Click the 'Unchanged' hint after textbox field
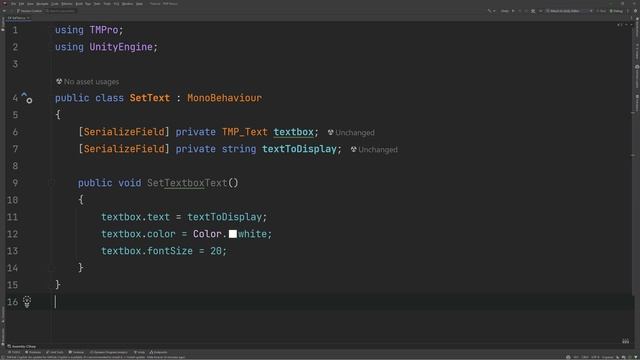Image resolution: width=640 pixels, height=360 pixels. click(x=351, y=133)
